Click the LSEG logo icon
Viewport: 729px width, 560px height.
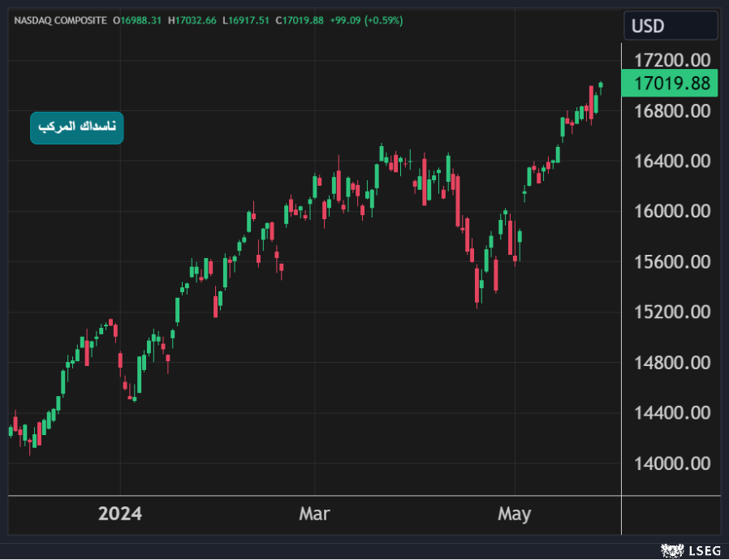click(x=671, y=551)
